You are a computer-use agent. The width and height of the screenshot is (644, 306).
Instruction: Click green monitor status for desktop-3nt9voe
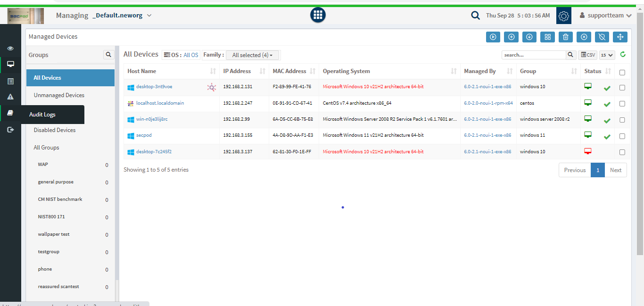point(588,86)
